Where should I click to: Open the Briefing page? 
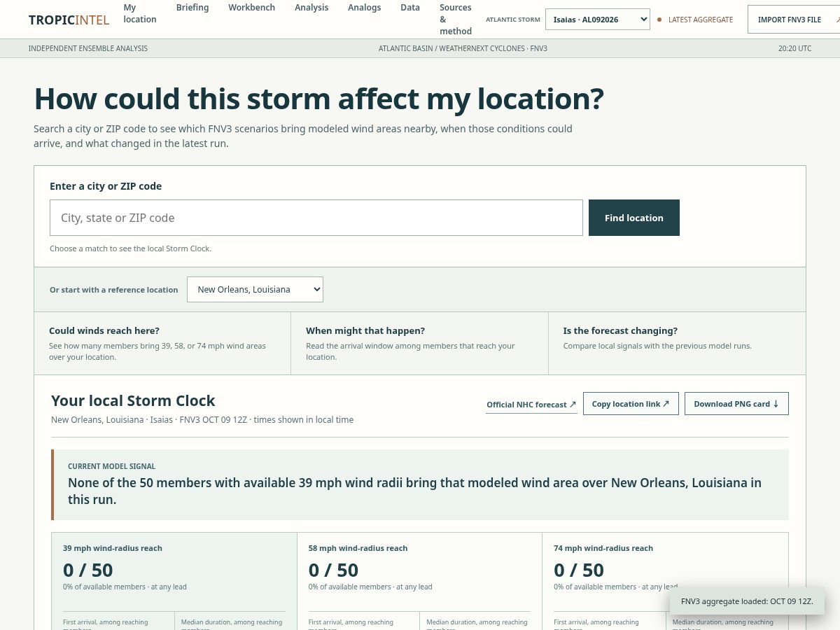click(192, 8)
